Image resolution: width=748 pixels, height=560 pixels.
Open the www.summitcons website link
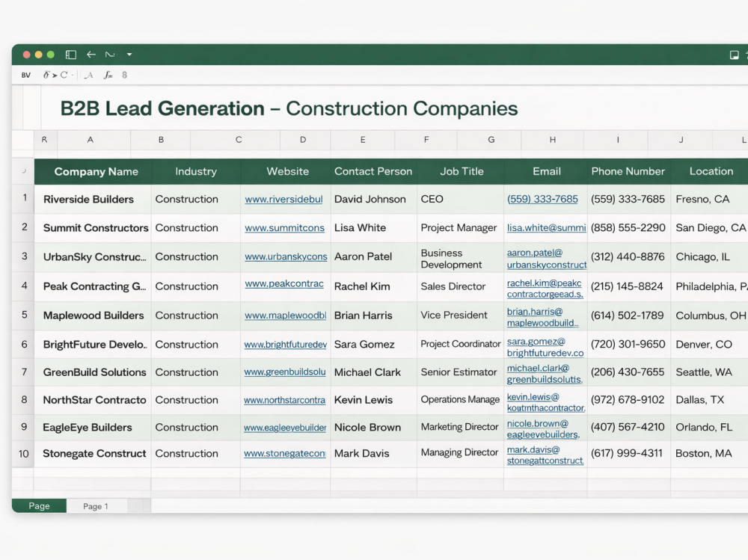coord(285,228)
